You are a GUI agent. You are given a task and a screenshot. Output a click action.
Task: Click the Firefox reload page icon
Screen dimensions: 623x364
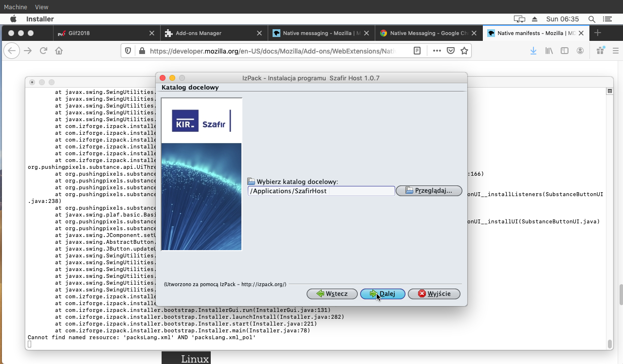point(43,51)
